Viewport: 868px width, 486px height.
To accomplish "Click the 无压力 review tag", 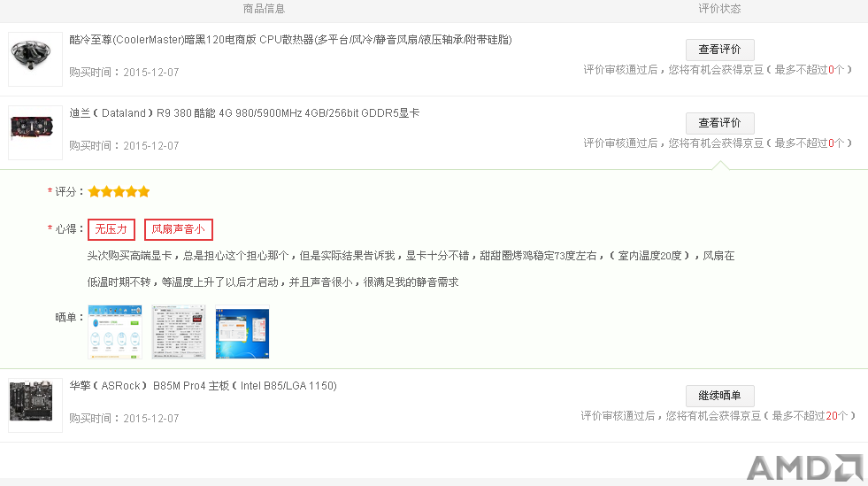I will tap(111, 229).
